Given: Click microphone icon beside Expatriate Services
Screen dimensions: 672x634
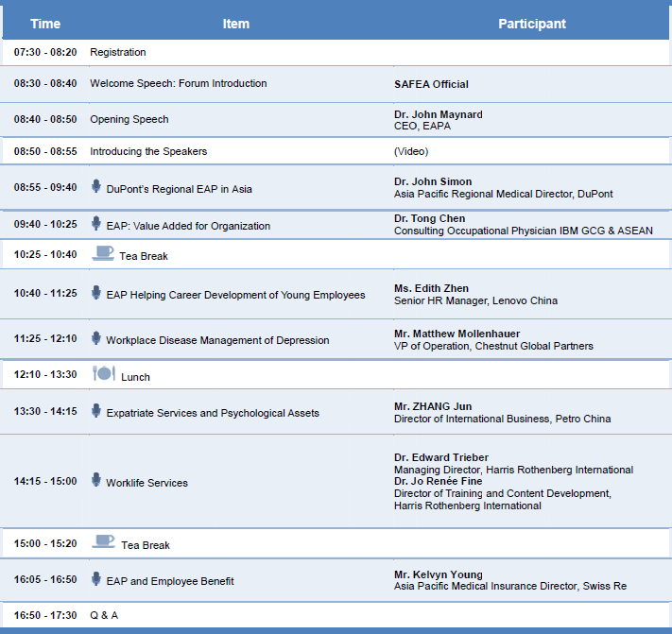Looking at the screenshot, I should pyautogui.click(x=96, y=411).
